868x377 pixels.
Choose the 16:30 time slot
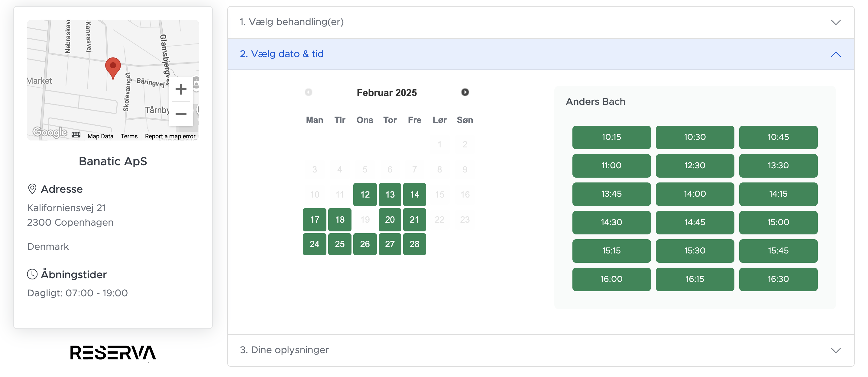778,279
